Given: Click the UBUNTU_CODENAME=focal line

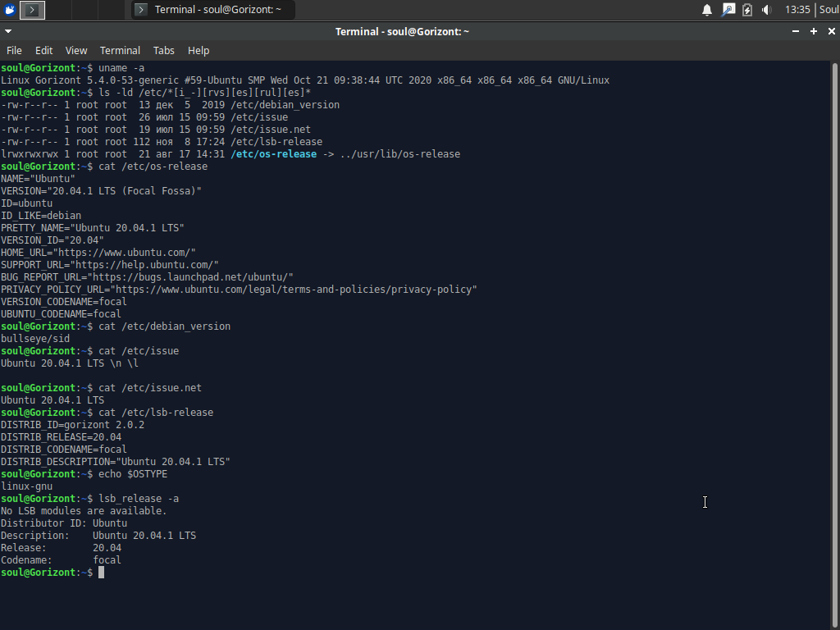Looking at the screenshot, I should pyautogui.click(x=61, y=314).
